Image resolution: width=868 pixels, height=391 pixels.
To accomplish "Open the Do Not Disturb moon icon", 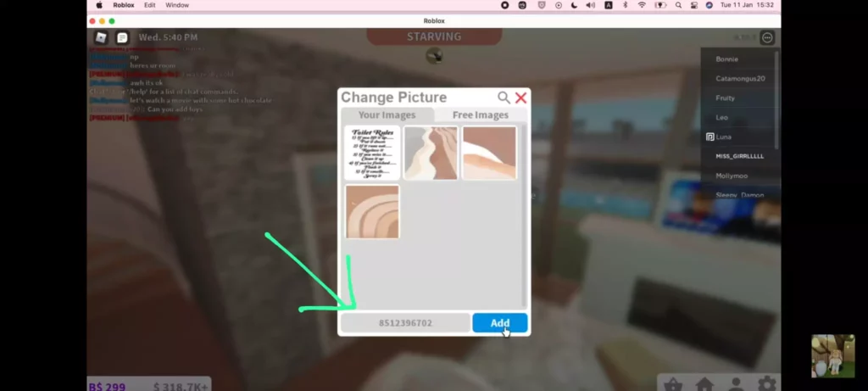I will (x=574, y=5).
